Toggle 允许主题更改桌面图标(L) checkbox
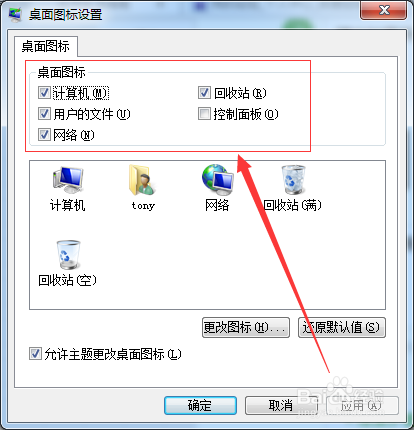Viewport: 414px width, 430px height. pyautogui.click(x=35, y=354)
